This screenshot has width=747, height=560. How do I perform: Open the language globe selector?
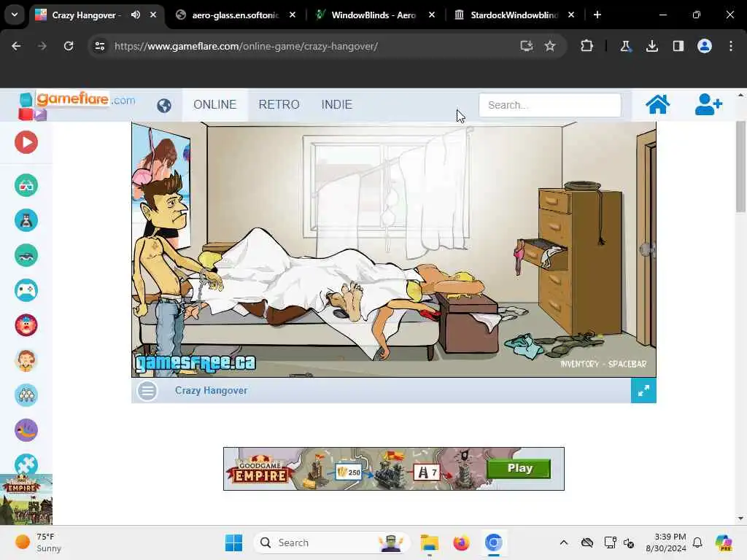pyautogui.click(x=164, y=105)
